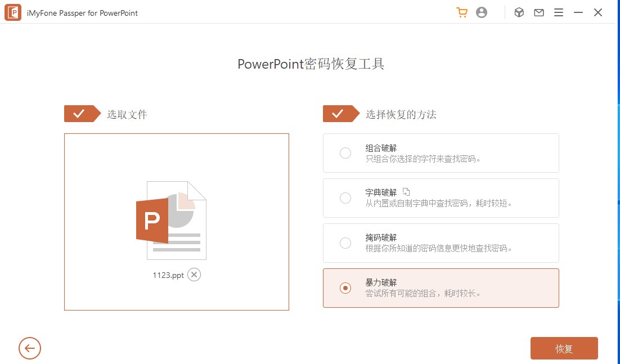Screen dimensions: 620x364
Task: Select the 掩码破解 recovery method
Action: click(345, 243)
